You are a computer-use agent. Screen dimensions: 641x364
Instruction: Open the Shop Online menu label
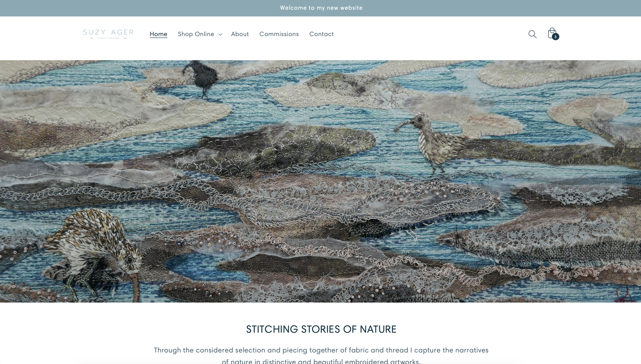[196, 34]
